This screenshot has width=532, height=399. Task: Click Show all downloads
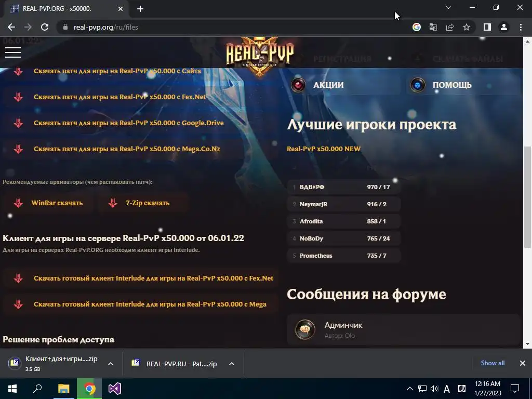493,363
